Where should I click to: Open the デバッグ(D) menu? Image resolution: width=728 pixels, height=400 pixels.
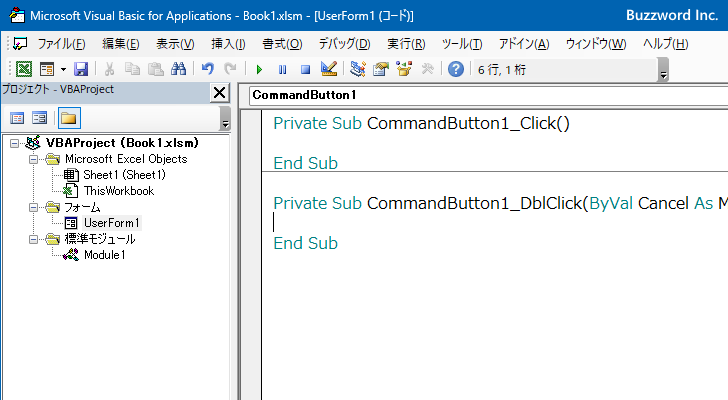coord(344,44)
